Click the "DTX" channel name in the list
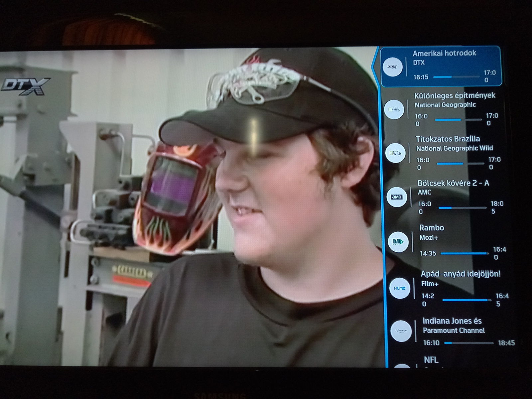 [x=419, y=63]
